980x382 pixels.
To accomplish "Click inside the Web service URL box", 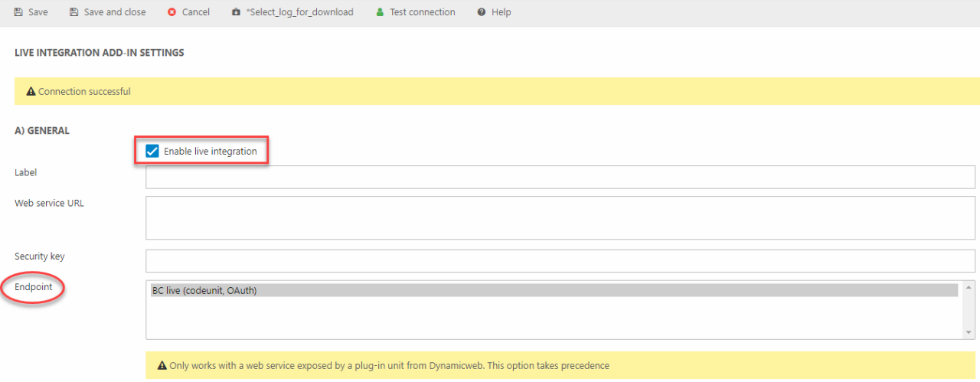I will [x=560, y=217].
